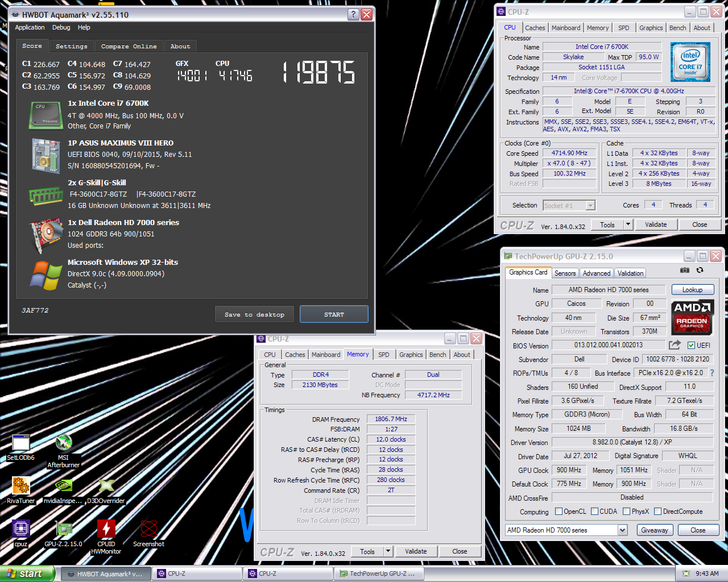Click the Giveaway button in GPU-Z
Screen dimensions: 728x582
655,530
